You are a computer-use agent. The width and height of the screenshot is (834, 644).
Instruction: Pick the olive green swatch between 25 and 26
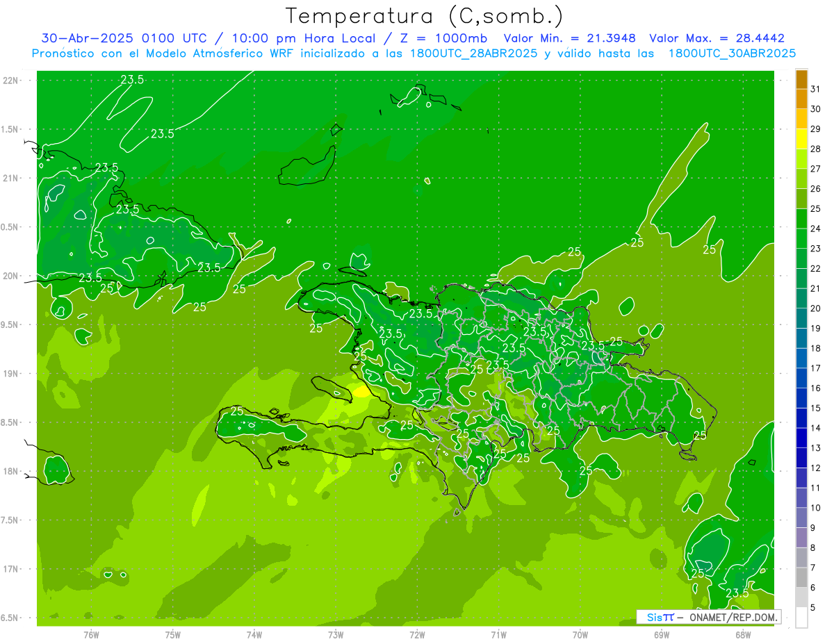[x=801, y=199]
